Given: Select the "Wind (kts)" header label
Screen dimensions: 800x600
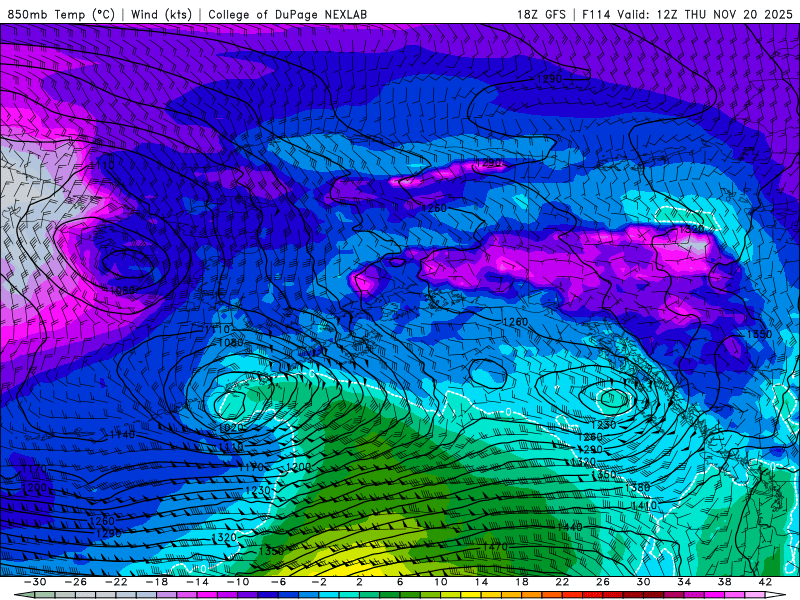Looking at the screenshot, I should (161, 14).
